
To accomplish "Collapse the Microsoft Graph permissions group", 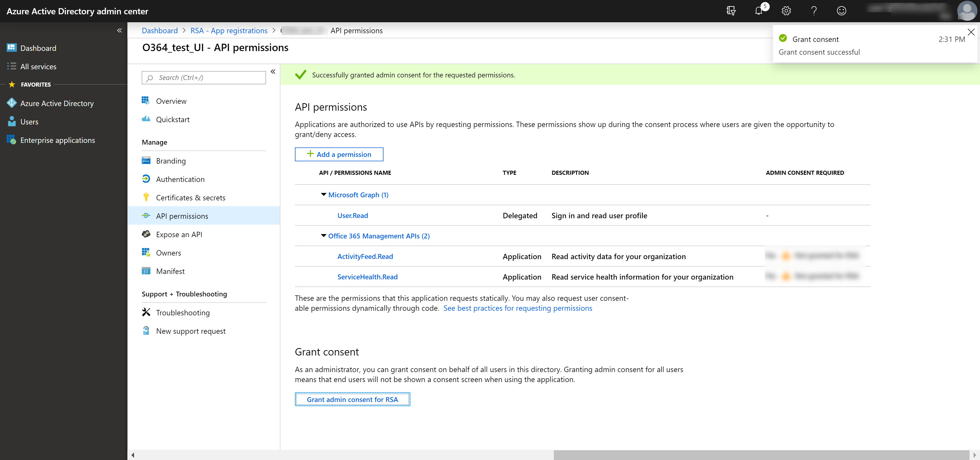I will 323,195.
